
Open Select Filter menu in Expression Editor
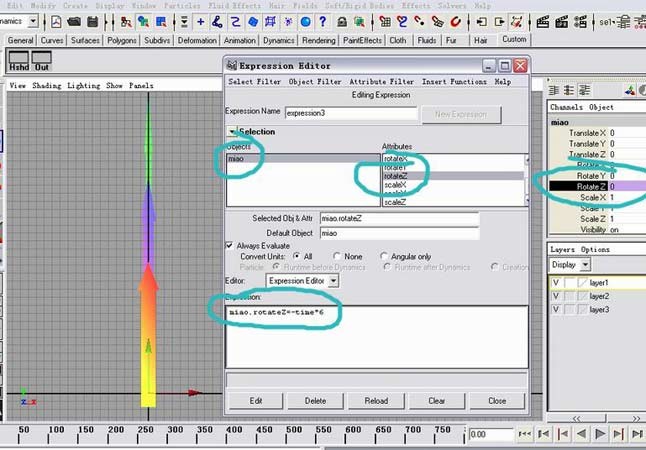[255, 82]
